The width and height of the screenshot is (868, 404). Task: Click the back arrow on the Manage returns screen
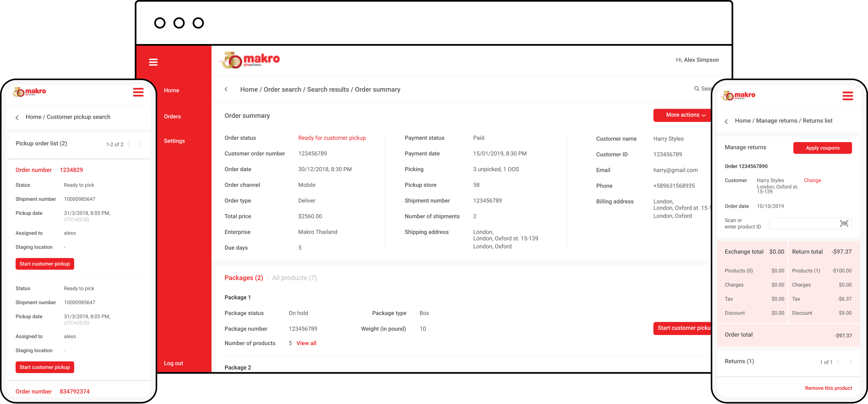726,121
